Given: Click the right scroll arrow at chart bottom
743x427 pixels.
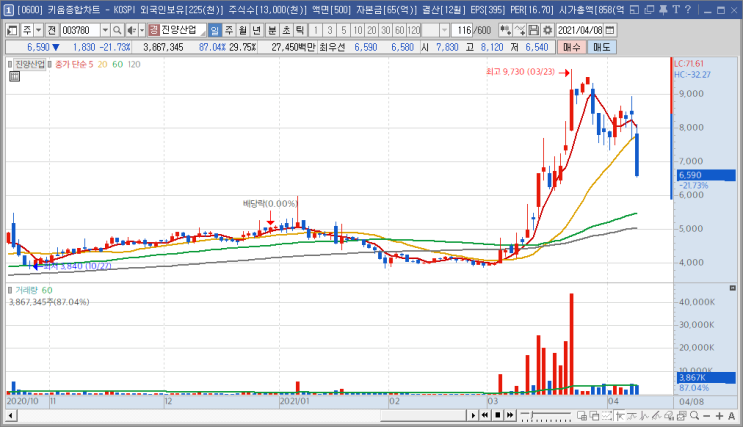Looking at the screenshot, I should (x=472, y=416).
